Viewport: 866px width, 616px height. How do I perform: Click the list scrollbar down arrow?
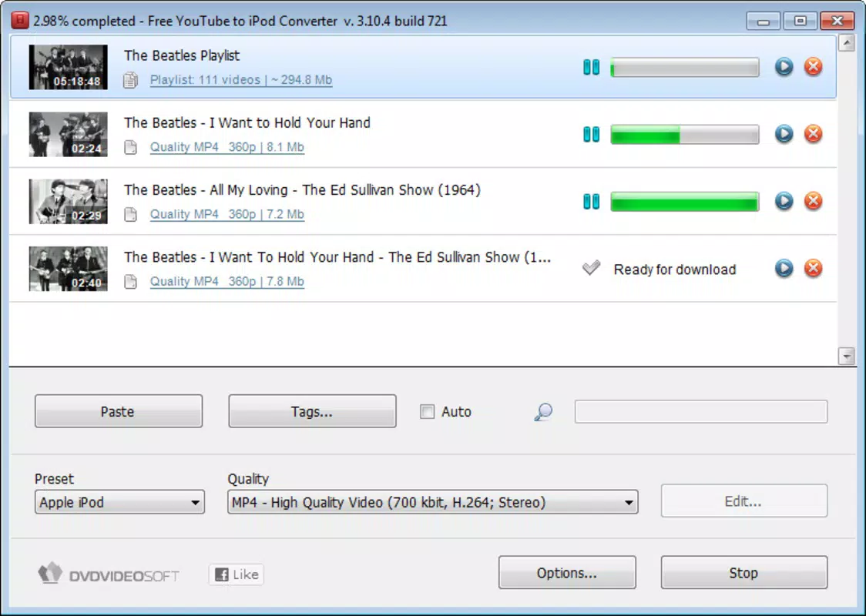coord(846,356)
